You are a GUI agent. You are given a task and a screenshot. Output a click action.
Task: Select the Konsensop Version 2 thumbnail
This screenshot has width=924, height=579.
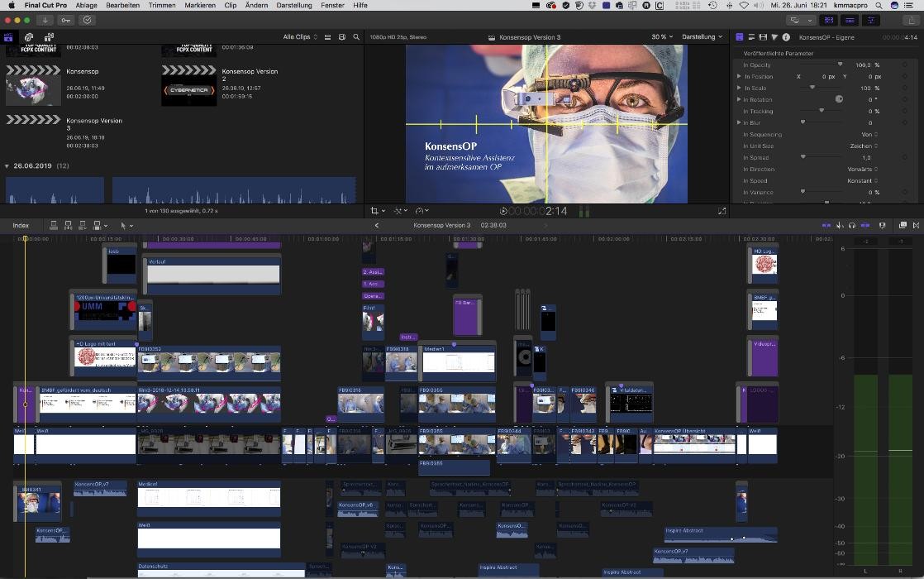(189, 87)
